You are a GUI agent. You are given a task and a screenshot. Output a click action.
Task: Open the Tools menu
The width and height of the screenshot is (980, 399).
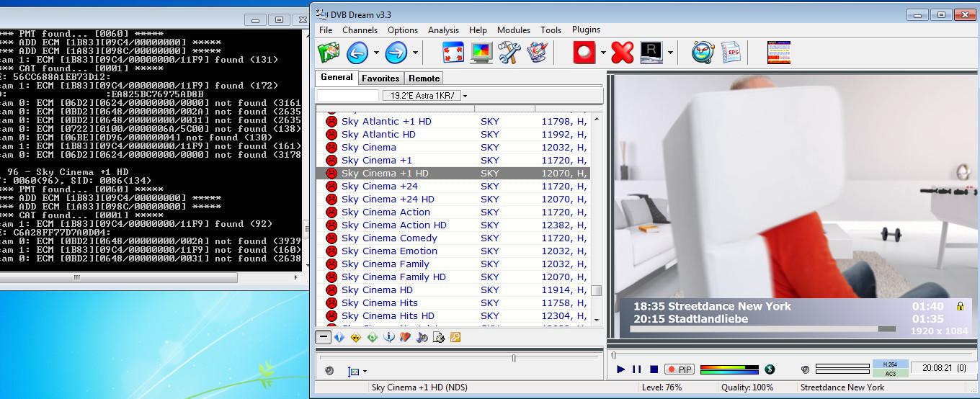coord(551,30)
